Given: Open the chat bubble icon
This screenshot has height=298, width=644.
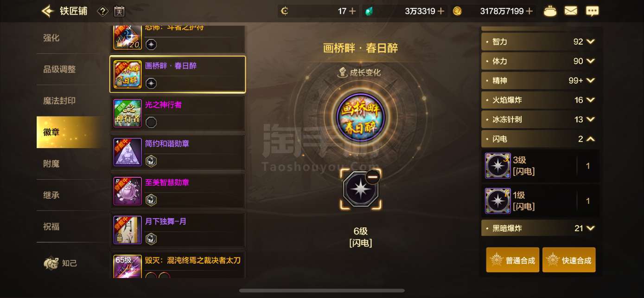Looking at the screenshot, I should (x=592, y=11).
